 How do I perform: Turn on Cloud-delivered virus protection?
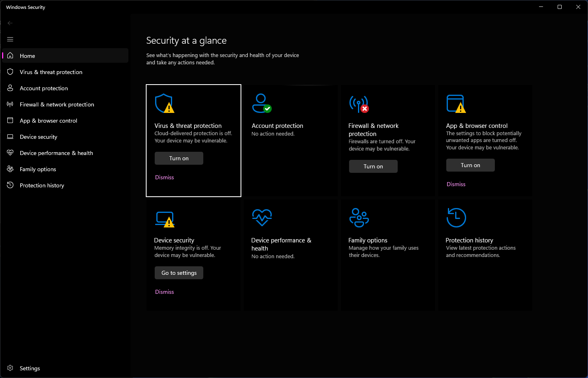coord(179,158)
